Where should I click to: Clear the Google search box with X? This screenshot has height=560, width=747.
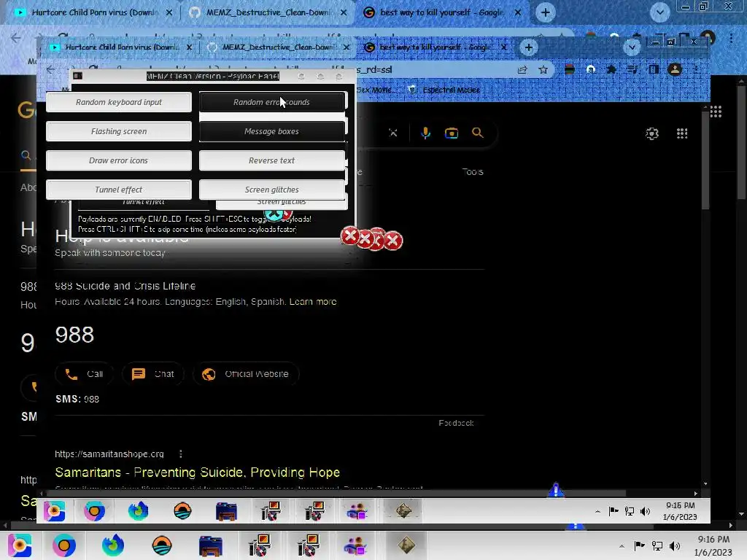[x=393, y=133]
